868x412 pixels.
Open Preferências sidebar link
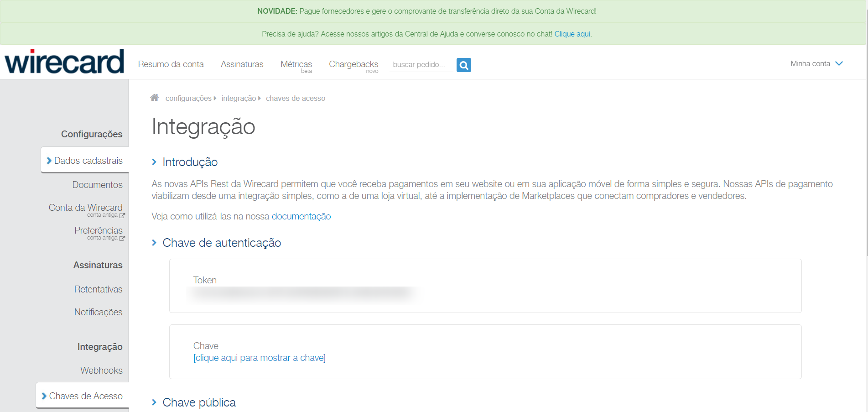99,230
